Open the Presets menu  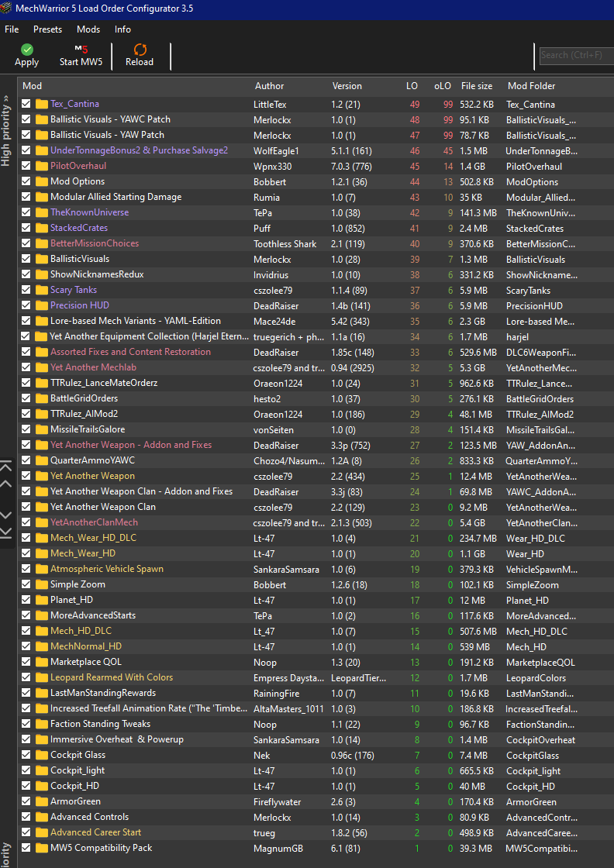[x=47, y=29]
